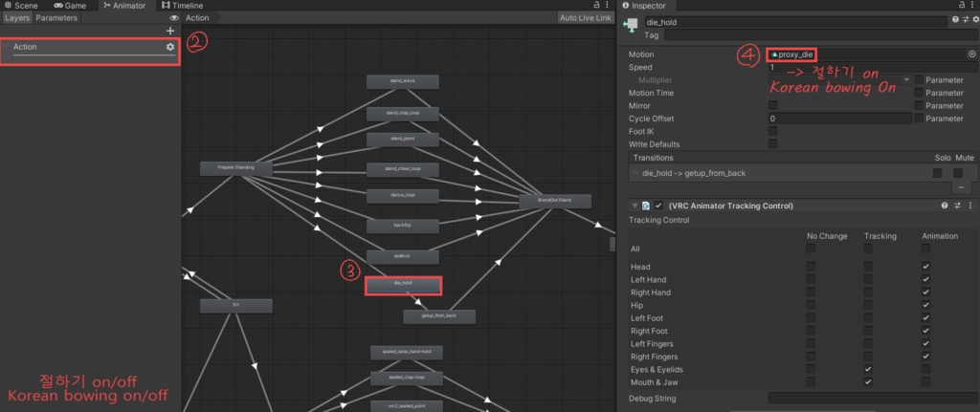Viewport: 980px width, 412px height.
Task: Open the Motion object picker
Action: pos(972,54)
